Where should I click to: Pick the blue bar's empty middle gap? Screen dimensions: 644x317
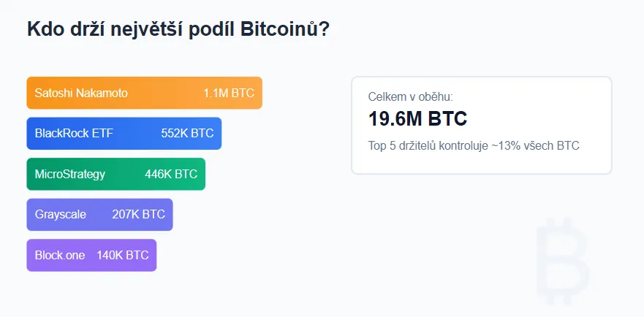point(137,134)
